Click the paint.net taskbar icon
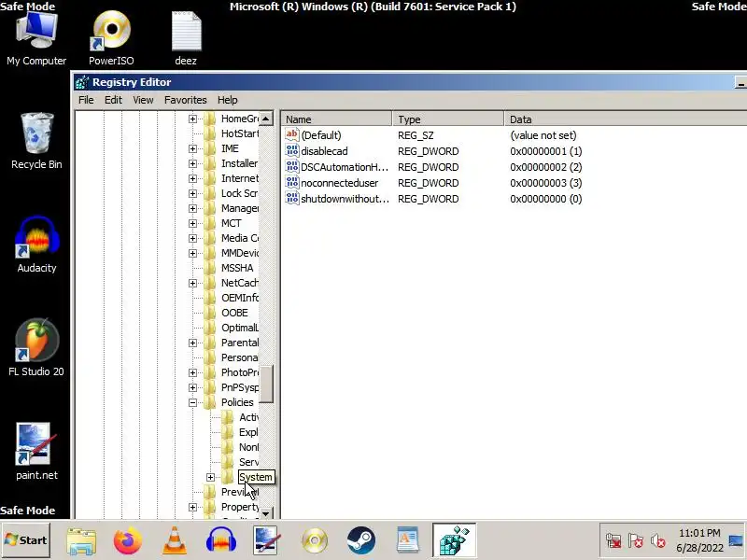 (267, 541)
